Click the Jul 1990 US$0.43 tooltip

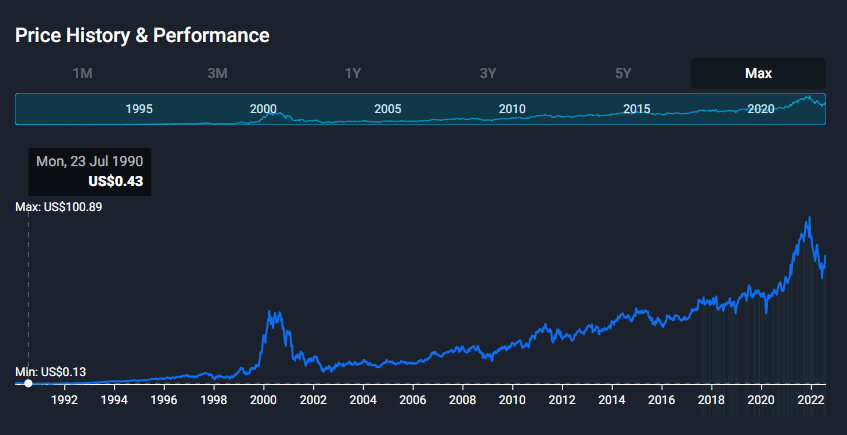tap(91, 171)
